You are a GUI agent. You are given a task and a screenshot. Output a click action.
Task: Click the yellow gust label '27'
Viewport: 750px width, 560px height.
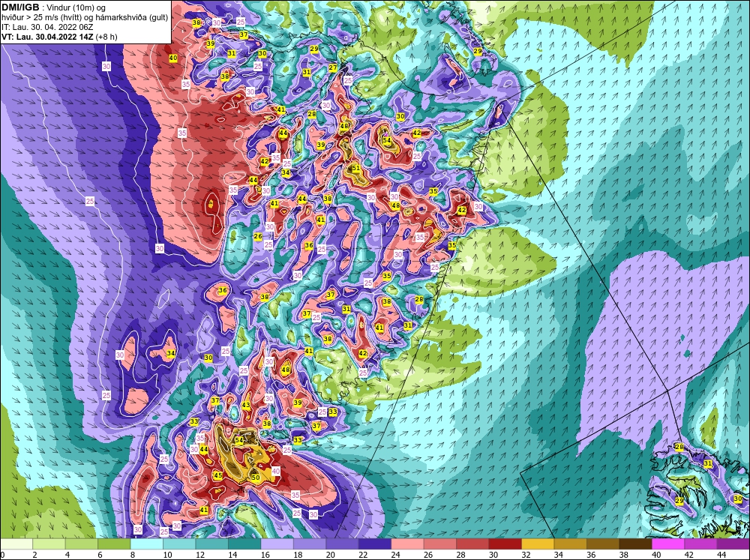click(333, 68)
